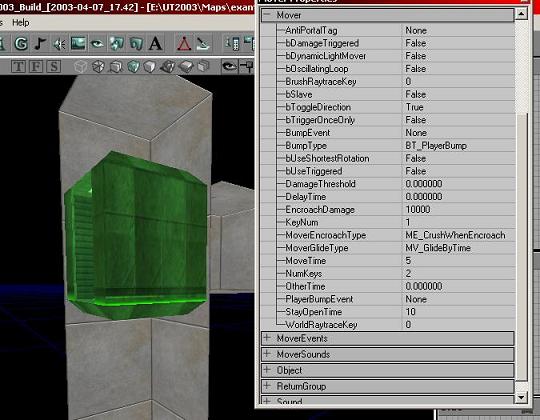Click the eye icon in the top toolbar
The image size is (540, 420).
point(97,44)
